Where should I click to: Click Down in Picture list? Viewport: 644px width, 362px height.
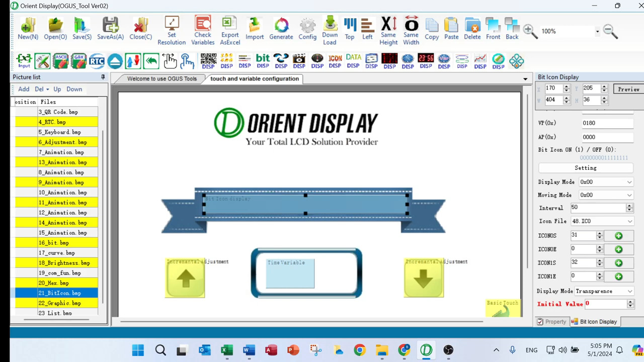pyautogui.click(x=74, y=89)
